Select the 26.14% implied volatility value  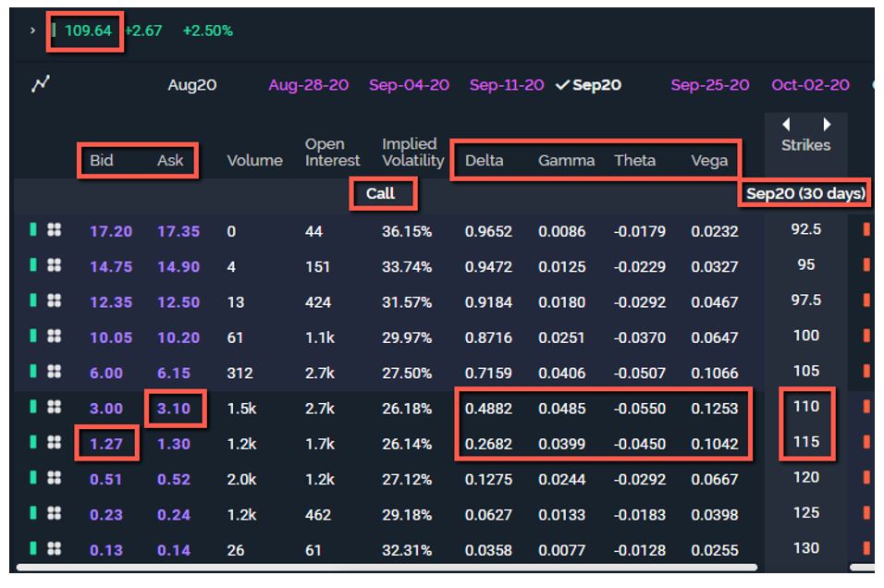tap(407, 444)
